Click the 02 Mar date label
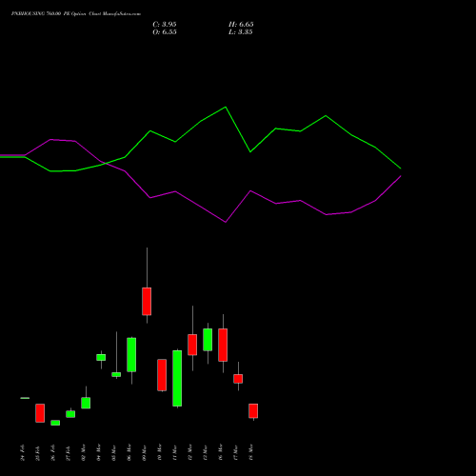This screenshot has height=476, width=476. 84,452
